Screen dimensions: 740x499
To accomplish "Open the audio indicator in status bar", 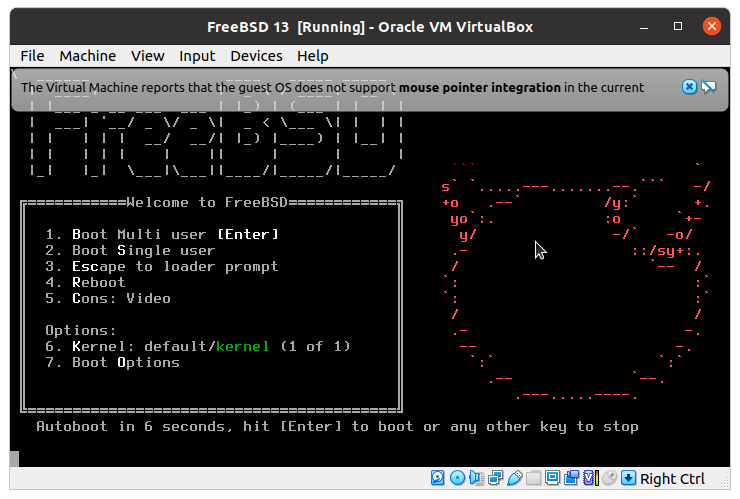I will click(477, 478).
